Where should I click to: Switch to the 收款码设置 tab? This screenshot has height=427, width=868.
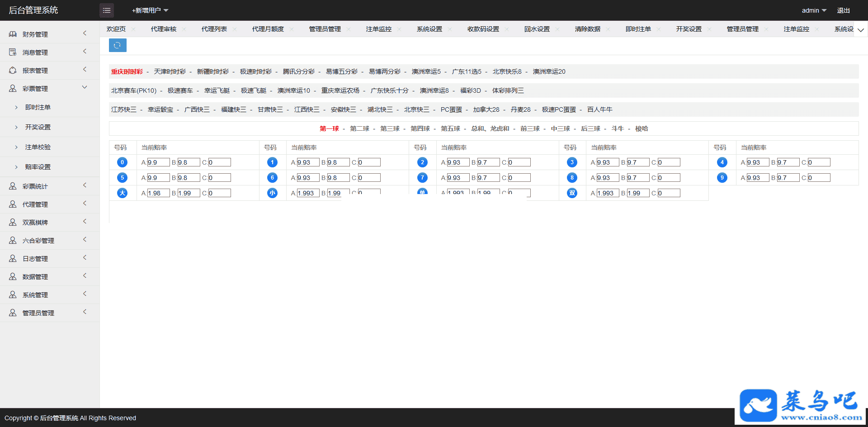tap(483, 29)
